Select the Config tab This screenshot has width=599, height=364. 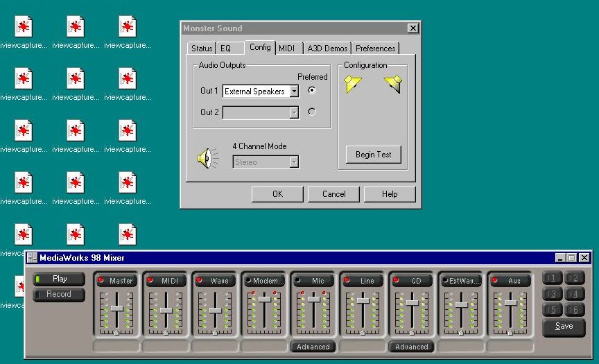260,47
